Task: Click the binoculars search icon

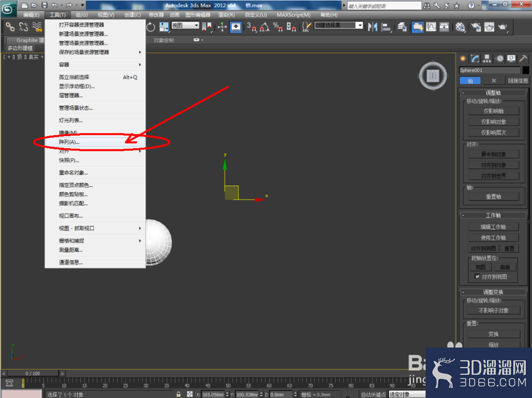Action: click(427, 5)
